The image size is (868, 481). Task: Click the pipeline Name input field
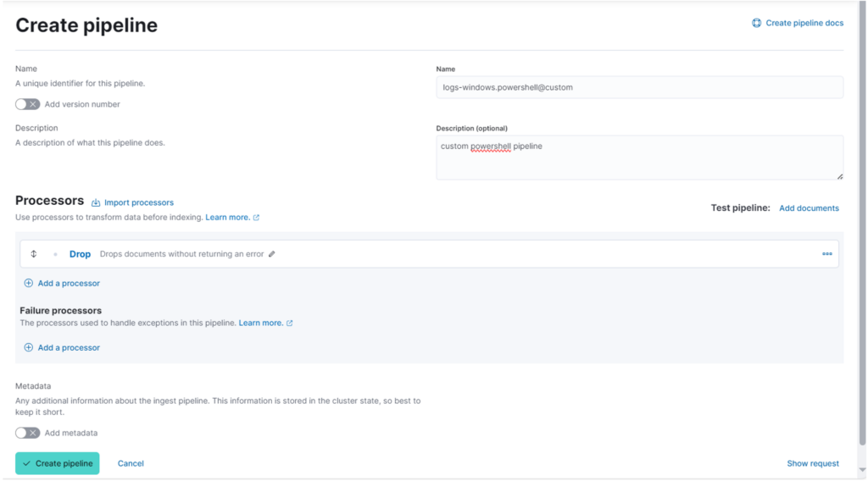click(x=639, y=87)
